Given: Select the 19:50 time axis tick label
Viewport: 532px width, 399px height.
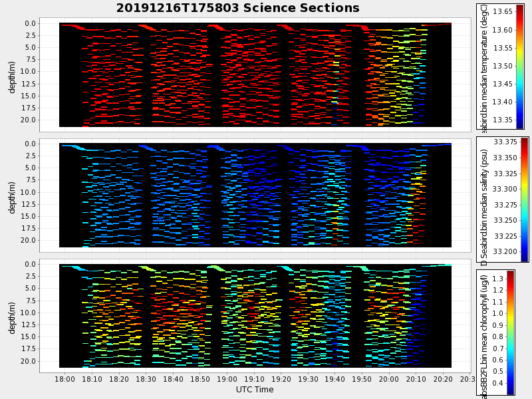Looking at the screenshot, I should tap(362, 379).
